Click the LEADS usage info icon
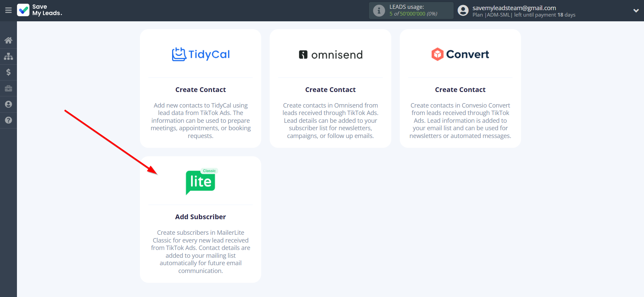This screenshot has height=297, width=644. 379,10
